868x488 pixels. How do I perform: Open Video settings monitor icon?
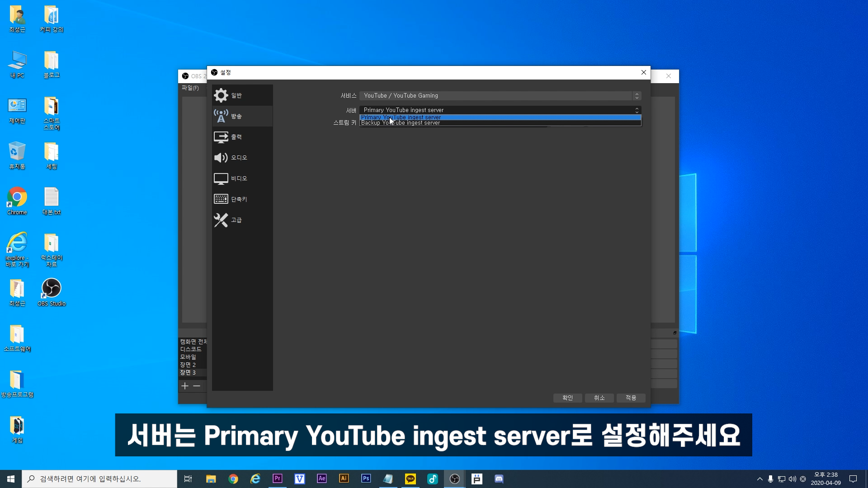(x=221, y=178)
